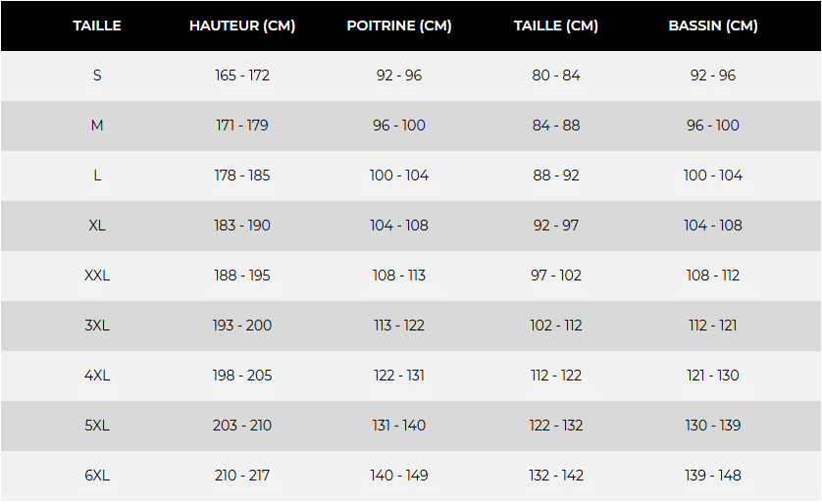
Task: Click the height value 203 - 210
Action: [242, 426]
